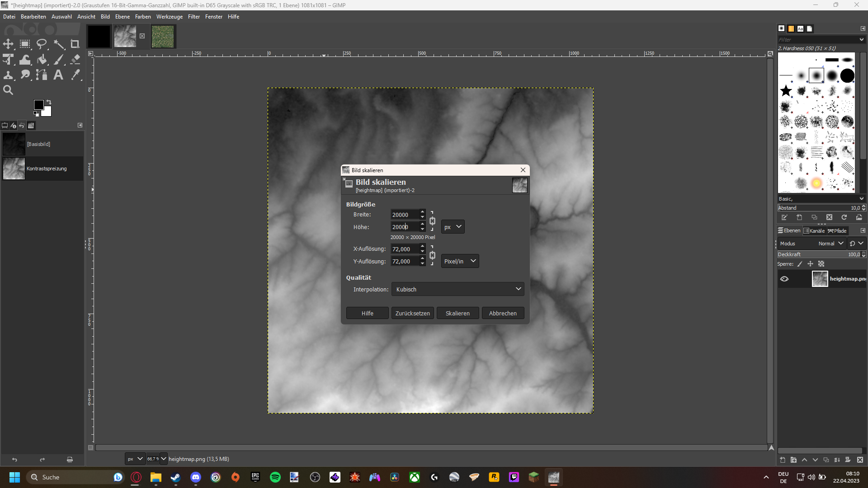Open the Farben menu

[143, 17]
